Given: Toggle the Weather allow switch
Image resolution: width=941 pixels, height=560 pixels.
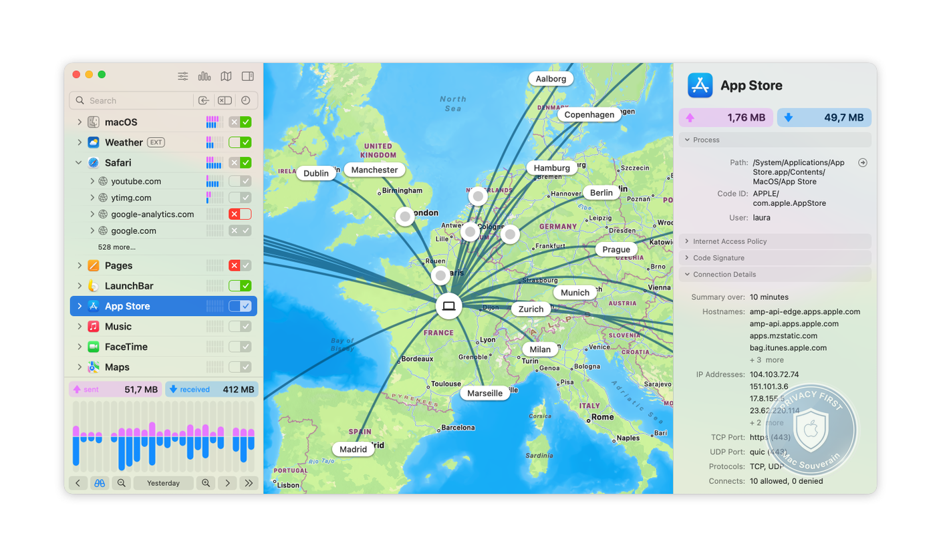Looking at the screenshot, I should [x=240, y=142].
